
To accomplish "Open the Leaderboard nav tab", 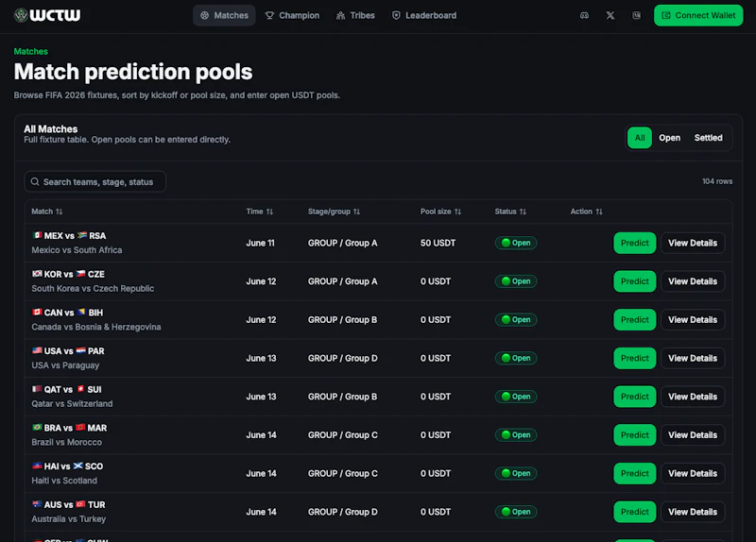I will (423, 15).
